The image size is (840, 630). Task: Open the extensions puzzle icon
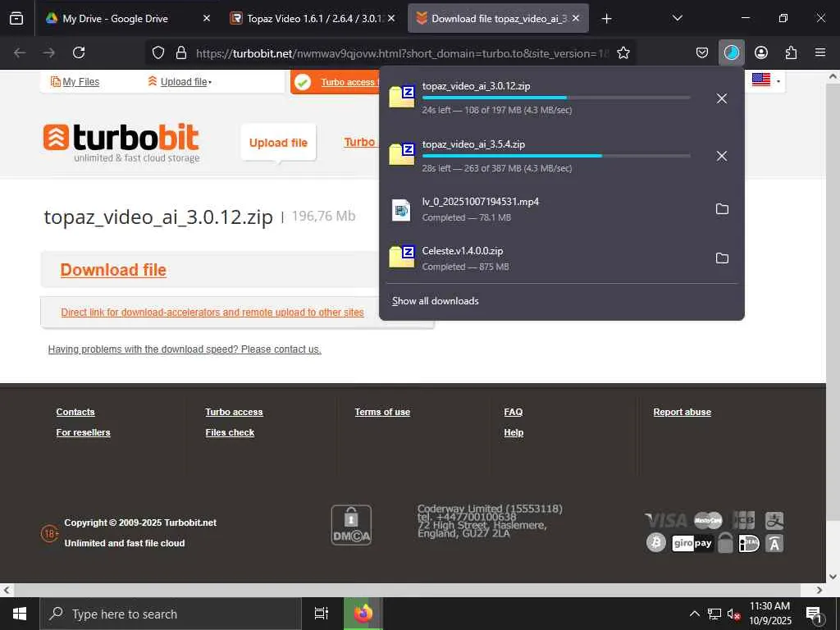[791, 52]
